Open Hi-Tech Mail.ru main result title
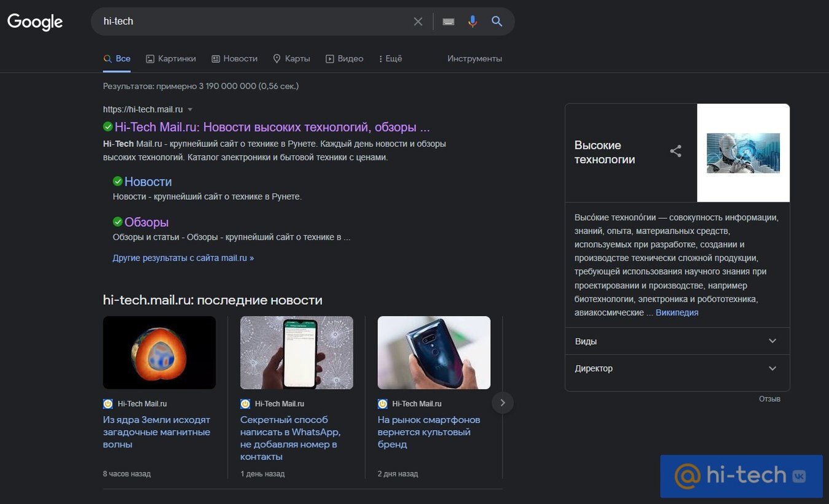This screenshot has height=504, width=829. pyautogui.click(x=272, y=127)
